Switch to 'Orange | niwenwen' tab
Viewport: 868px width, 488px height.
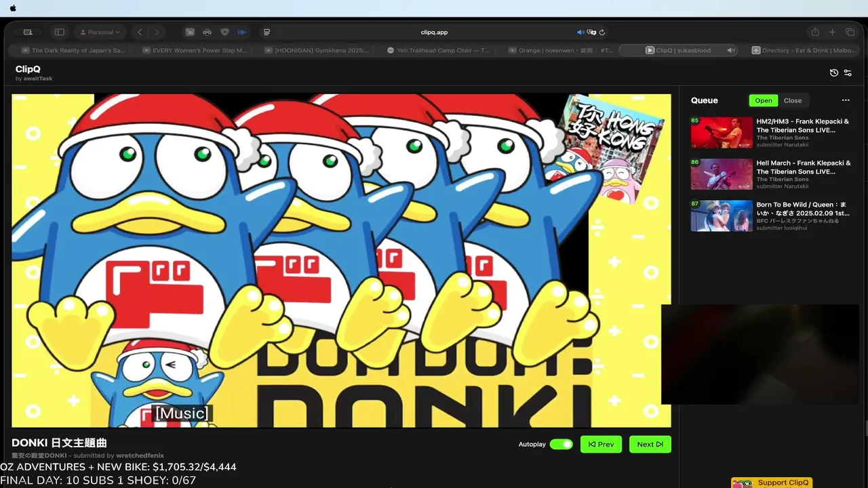tap(561, 50)
